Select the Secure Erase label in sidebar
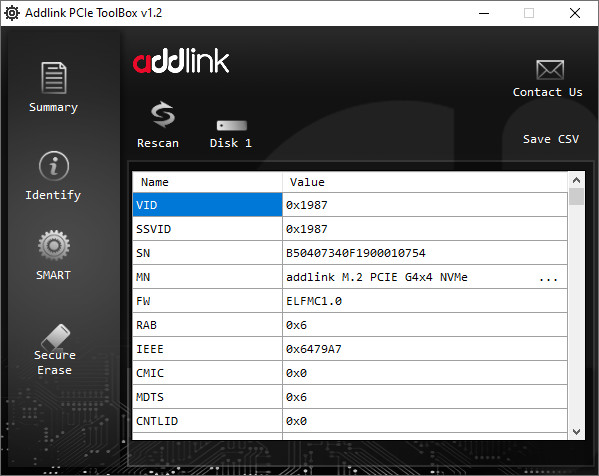This screenshot has width=599, height=476. point(55,363)
